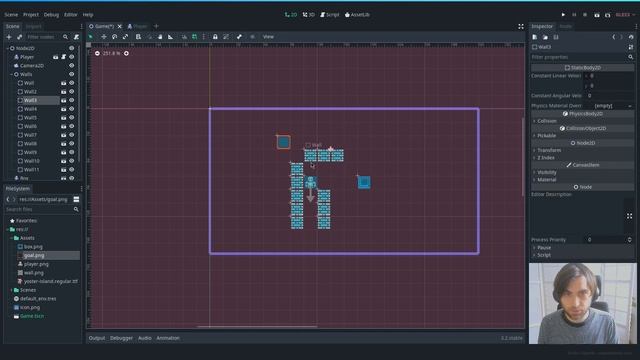Open the Project menu
Screen dimensions: 640x360
pyautogui.click(x=31, y=15)
